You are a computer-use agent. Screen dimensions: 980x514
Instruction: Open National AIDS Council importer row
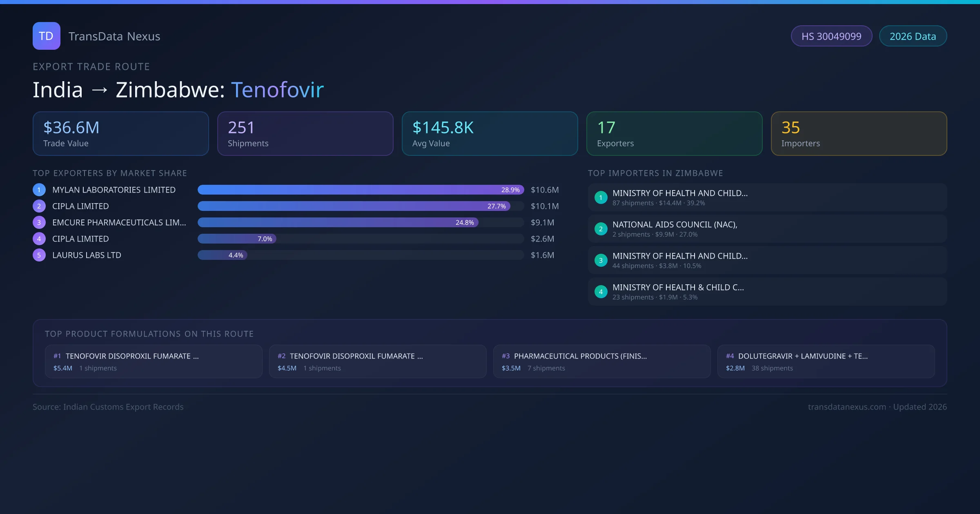[x=767, y=229]
